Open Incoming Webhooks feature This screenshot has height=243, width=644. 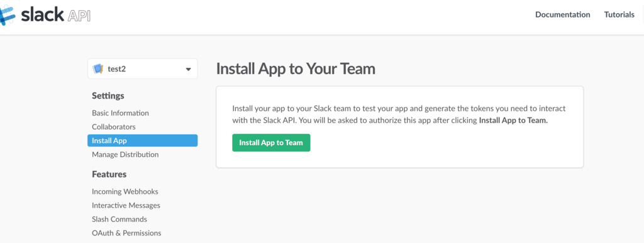point(125,192)
